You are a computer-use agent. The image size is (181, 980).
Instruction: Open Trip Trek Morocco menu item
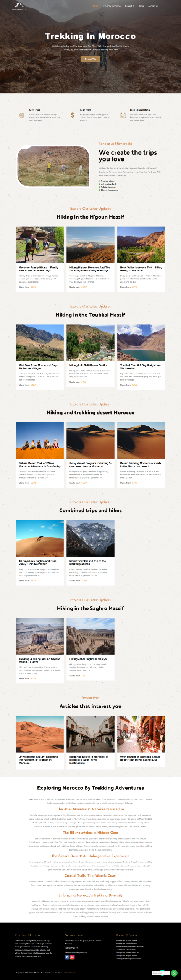[112, 6]
